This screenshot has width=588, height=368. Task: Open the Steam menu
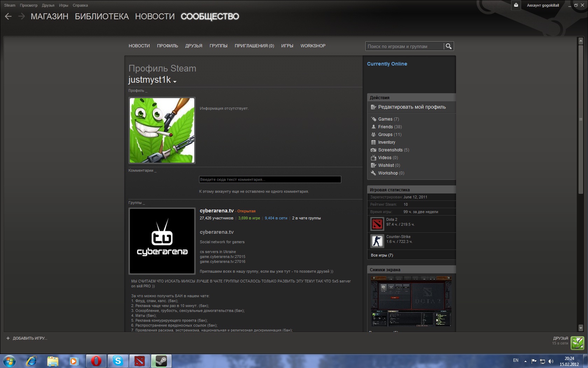pos(10,5)
